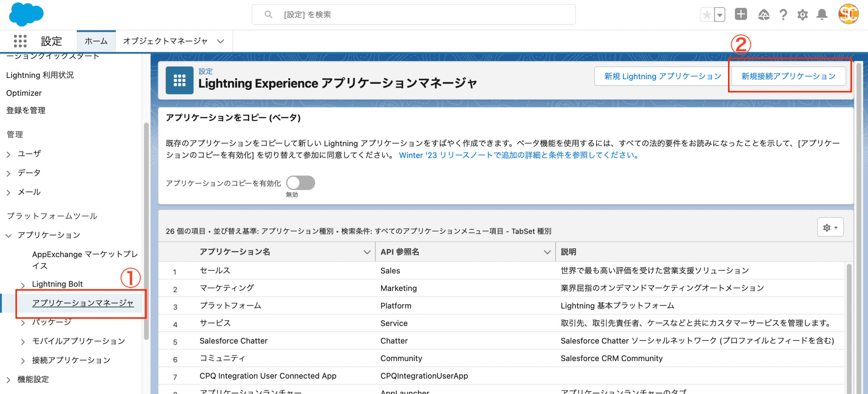Open the Winter '23 release notes link

519,155
